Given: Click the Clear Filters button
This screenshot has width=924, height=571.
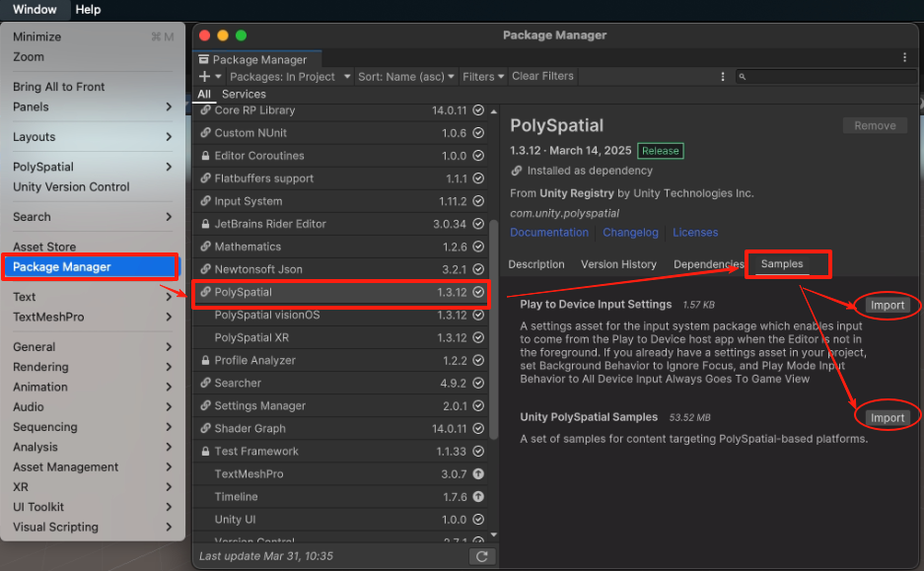Looking at the screenshot, I should point(542,76).
